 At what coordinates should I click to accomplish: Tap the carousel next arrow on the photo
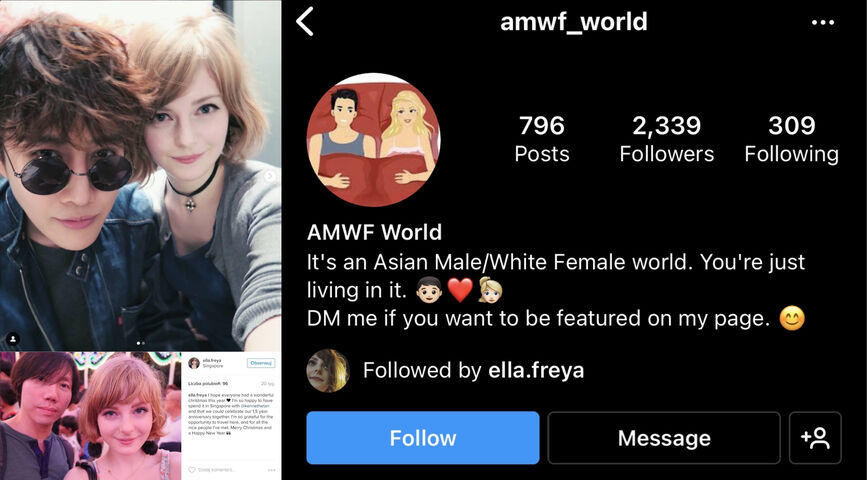270,176
